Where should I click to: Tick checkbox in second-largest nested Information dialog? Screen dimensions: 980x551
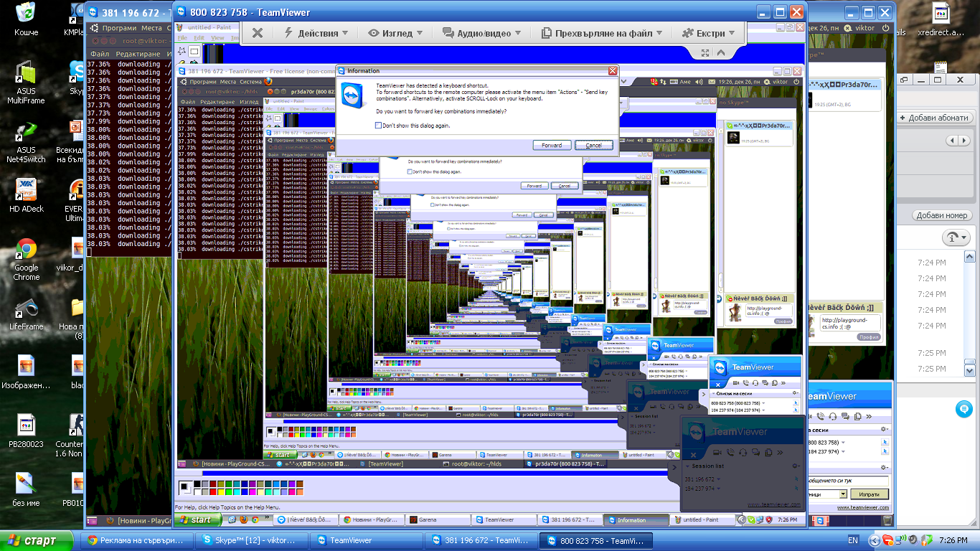(410, 172)
